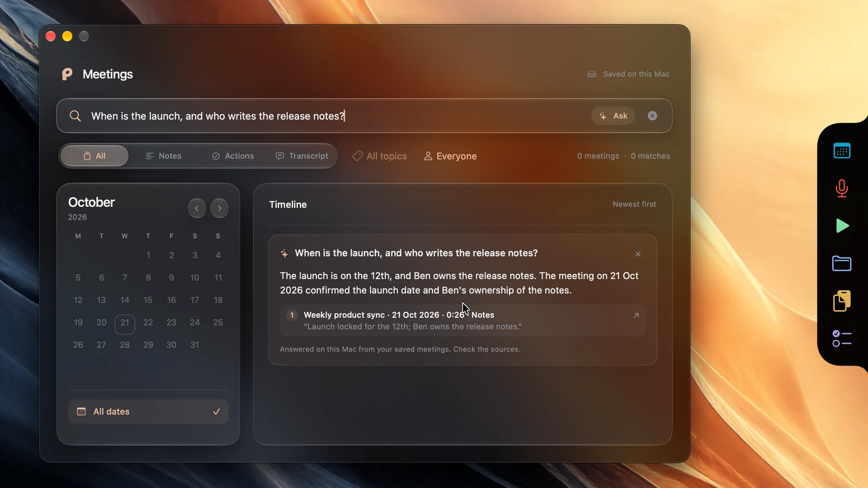Image resolution: width=868 pixels, height=488 pixels.
Task: Open the Everyone people filter
Action: click(450, 156)
